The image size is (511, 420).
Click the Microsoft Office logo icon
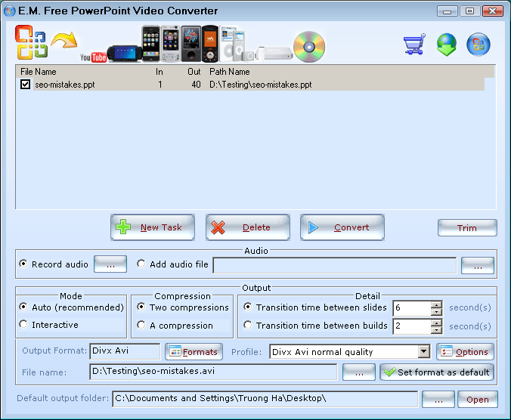(x=31, y=42)
